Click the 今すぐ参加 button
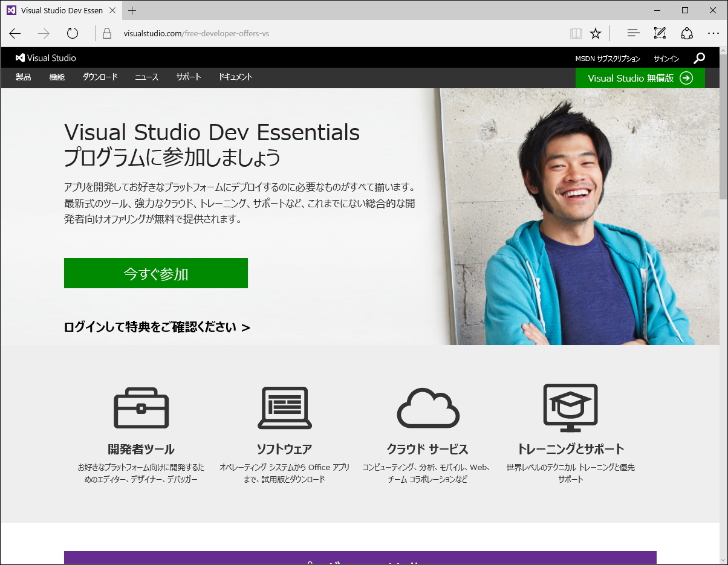Image resolution: width=728 pixels, height=565 pixels. [x=155, y=273]
